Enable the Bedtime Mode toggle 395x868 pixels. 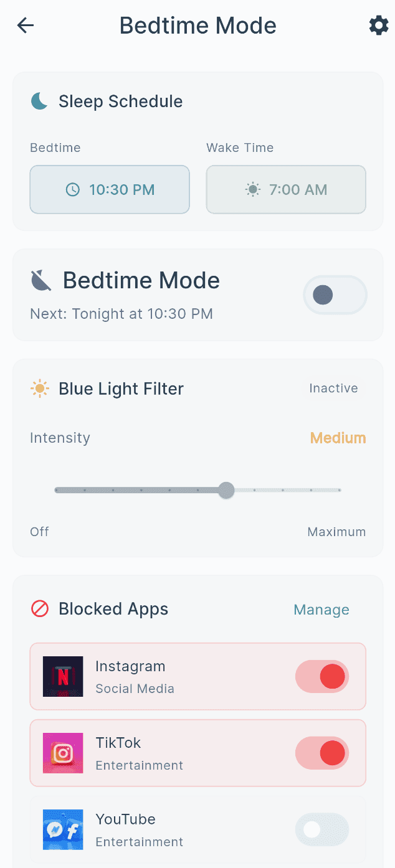[x=335, y=295]
